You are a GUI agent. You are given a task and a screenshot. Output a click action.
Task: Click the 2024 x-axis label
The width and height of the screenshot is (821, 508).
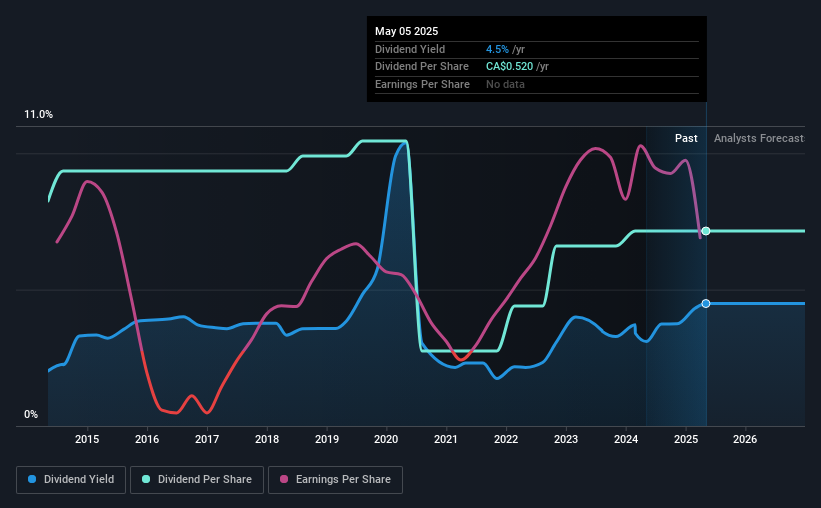(626, 439)
